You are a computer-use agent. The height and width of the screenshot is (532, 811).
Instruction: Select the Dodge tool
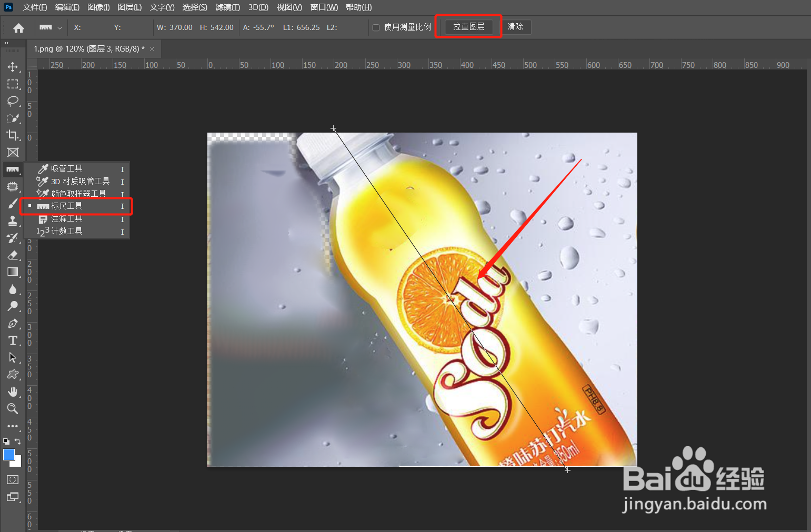point(13,306)
